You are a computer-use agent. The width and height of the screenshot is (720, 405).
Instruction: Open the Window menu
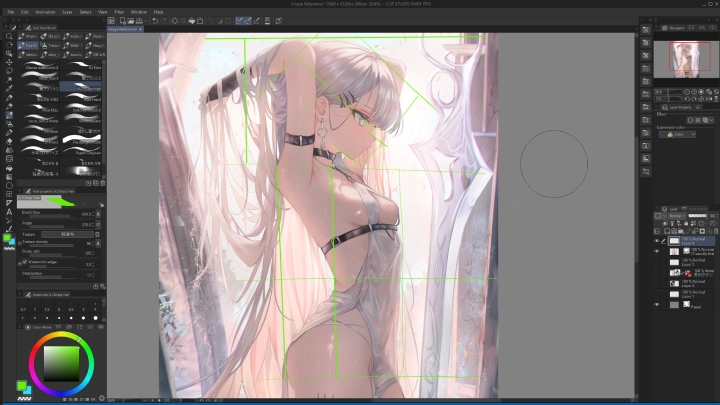pyautogui.click(x=139, y=12)
